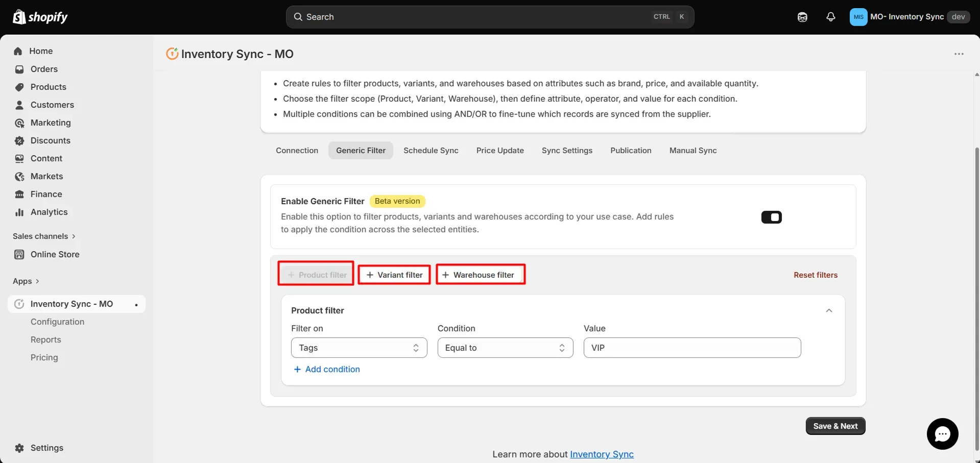Click the Discounts badge icon
Viewport: 980px width, 463px height.
[19, 140]
